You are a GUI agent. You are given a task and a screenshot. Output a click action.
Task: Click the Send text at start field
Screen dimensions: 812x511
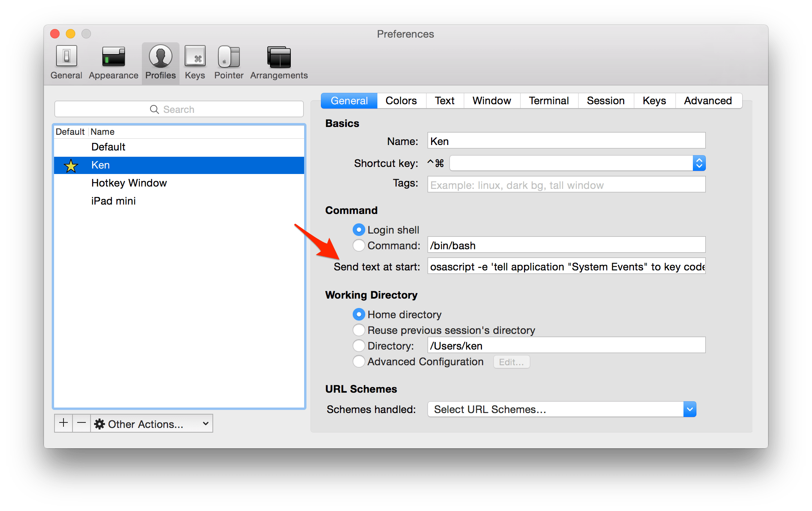click(566, 266)
